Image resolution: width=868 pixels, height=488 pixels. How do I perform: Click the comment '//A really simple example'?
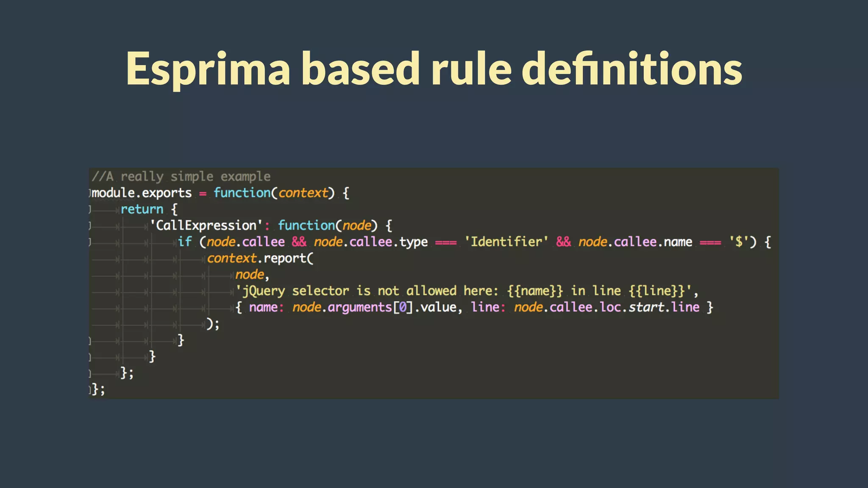point(181,176)
